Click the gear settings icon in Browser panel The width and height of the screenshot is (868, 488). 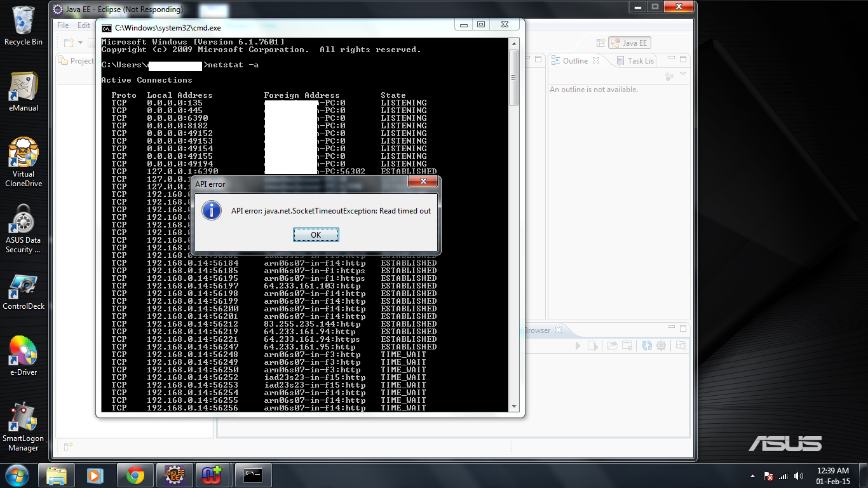[661, 346]
